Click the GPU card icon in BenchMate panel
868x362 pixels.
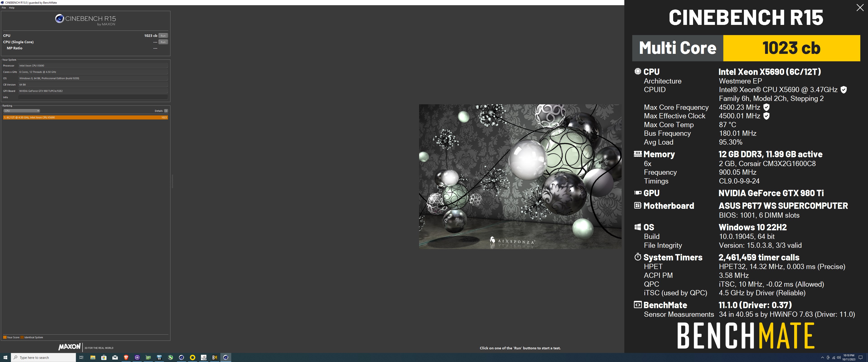637,193
